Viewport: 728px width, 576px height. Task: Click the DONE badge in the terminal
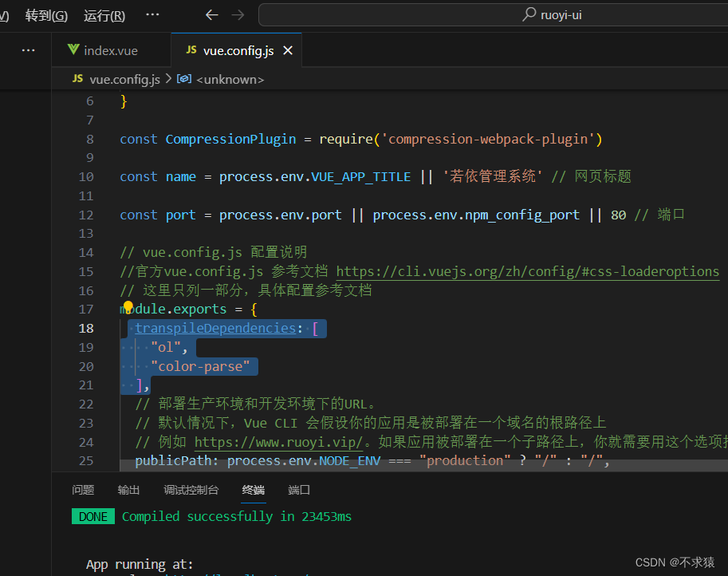click(x=93, y=516)
